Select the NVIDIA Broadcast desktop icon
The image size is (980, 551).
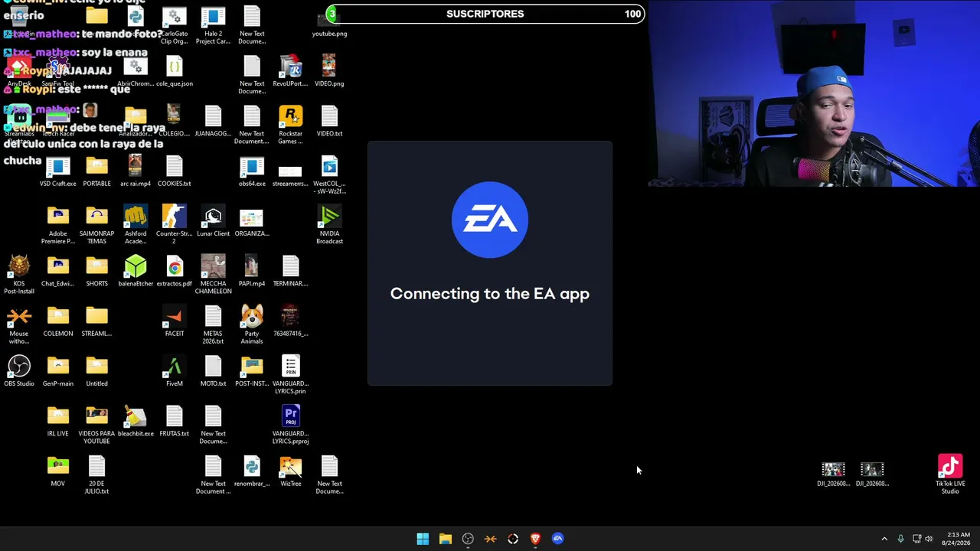[x=329, y=217]
